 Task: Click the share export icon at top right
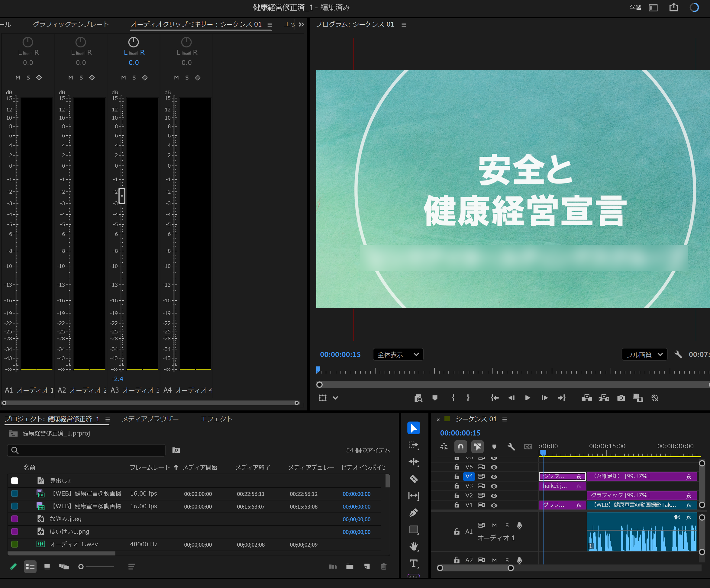coord(673,7)
